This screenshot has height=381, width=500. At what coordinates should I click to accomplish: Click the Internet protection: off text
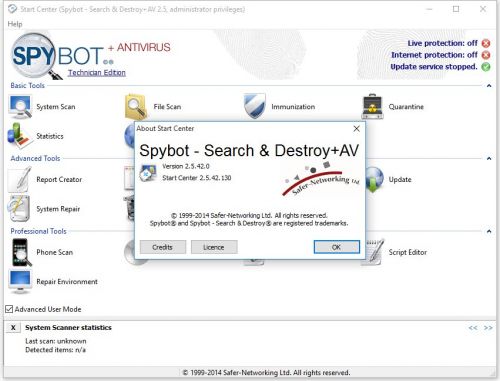[434, 55]
